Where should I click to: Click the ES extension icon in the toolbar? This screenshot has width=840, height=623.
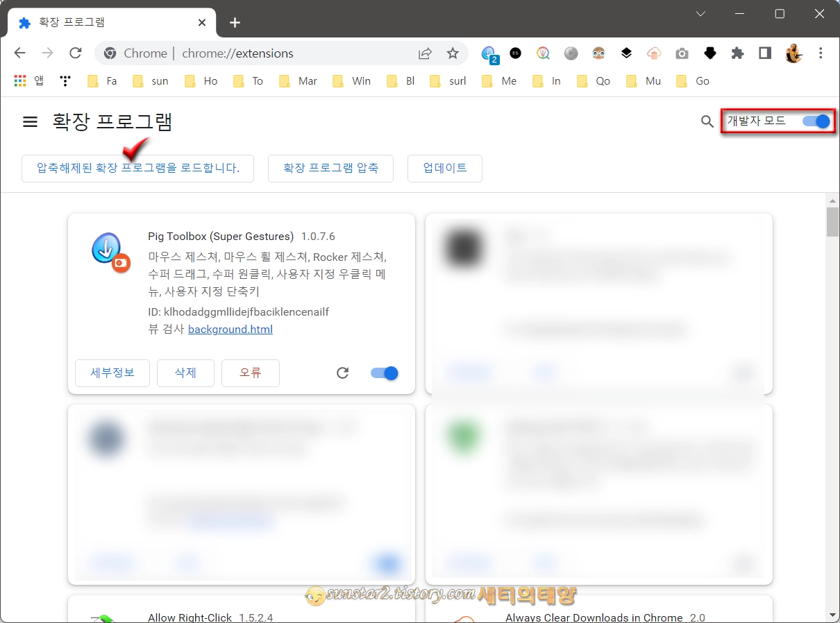click(x=515, y=53)
